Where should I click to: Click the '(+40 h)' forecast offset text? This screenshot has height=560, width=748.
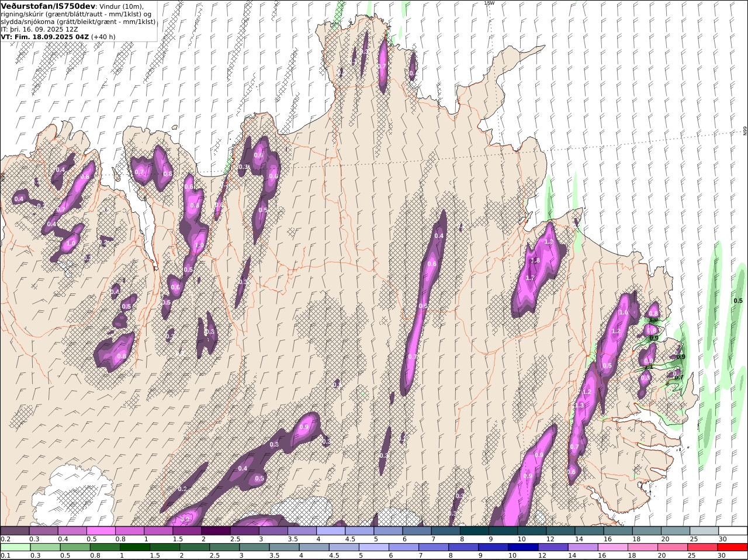103,36
